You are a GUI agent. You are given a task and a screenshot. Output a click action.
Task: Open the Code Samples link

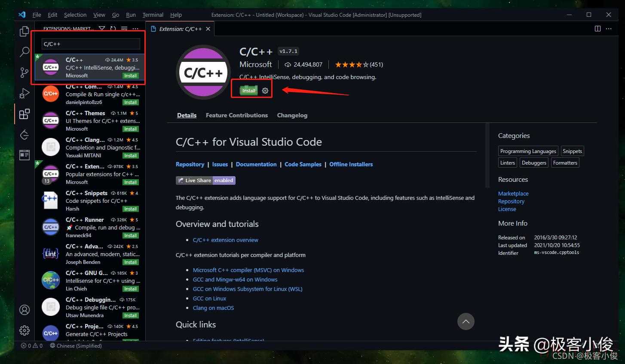(x=303, y=164)
